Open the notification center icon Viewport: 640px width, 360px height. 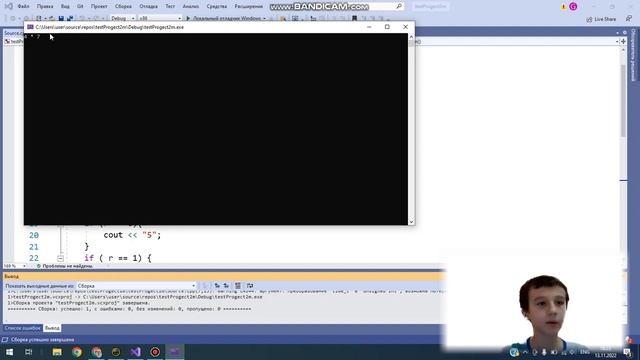tap(627, 352)
